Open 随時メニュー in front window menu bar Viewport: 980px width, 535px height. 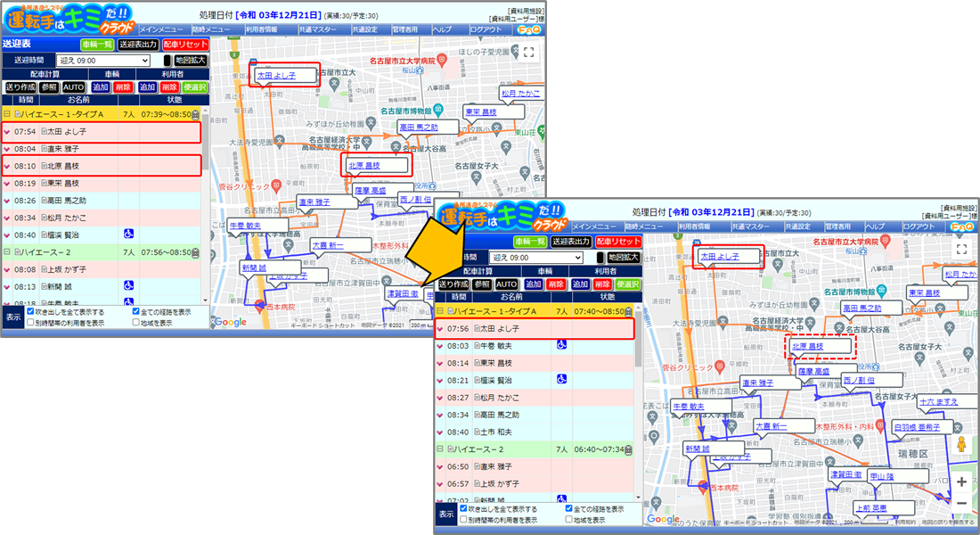[x=646, y=226]
